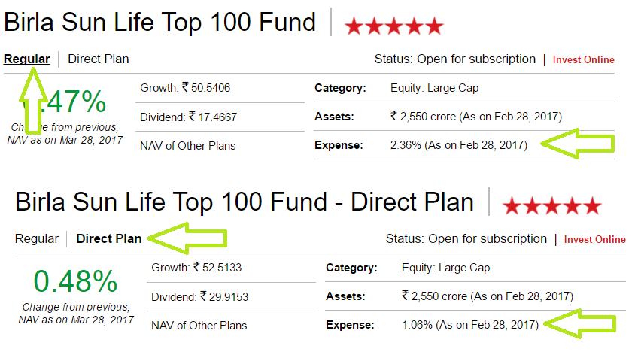Click green arrow pointing at 1.06% expense
Screen dimensions: 638x364
click(579, 323)
